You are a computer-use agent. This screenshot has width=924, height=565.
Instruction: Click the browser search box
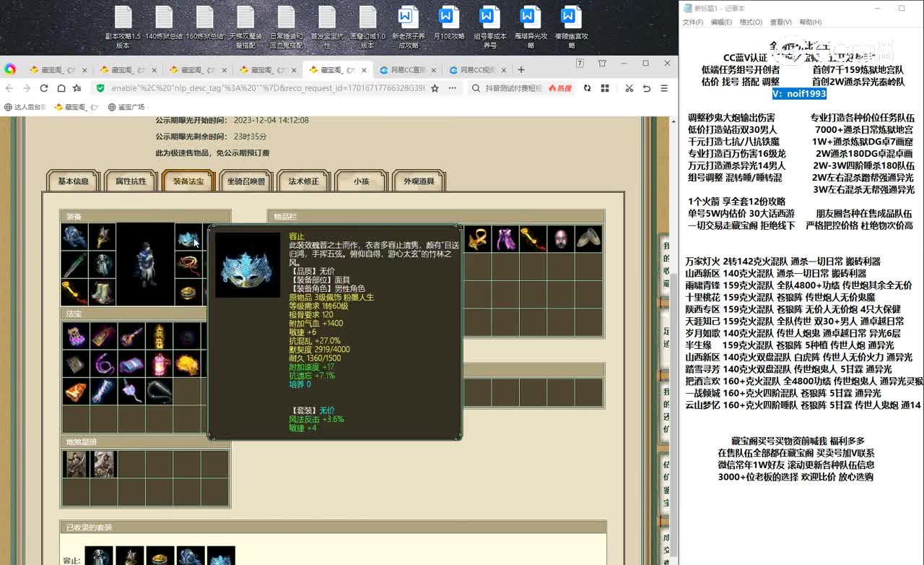point(514,88)
